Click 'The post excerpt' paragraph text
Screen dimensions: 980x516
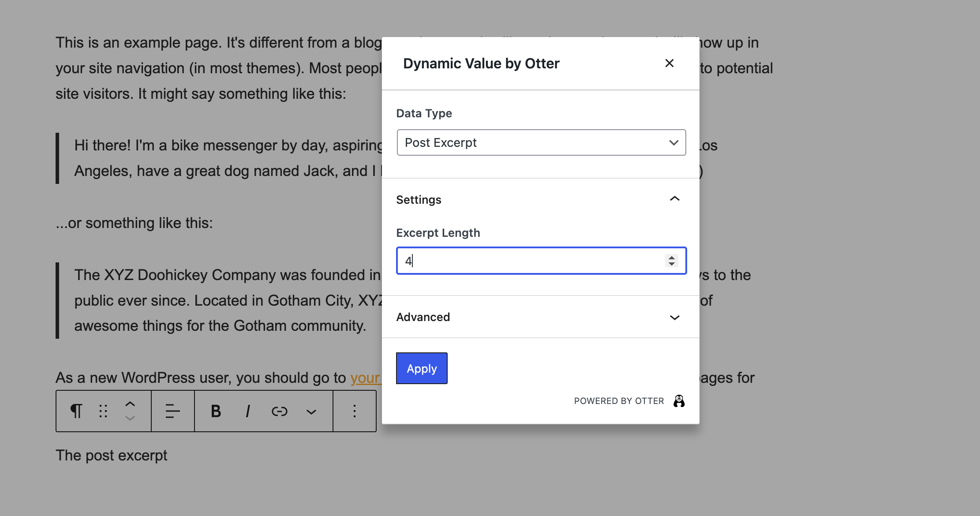pos(111,455)
